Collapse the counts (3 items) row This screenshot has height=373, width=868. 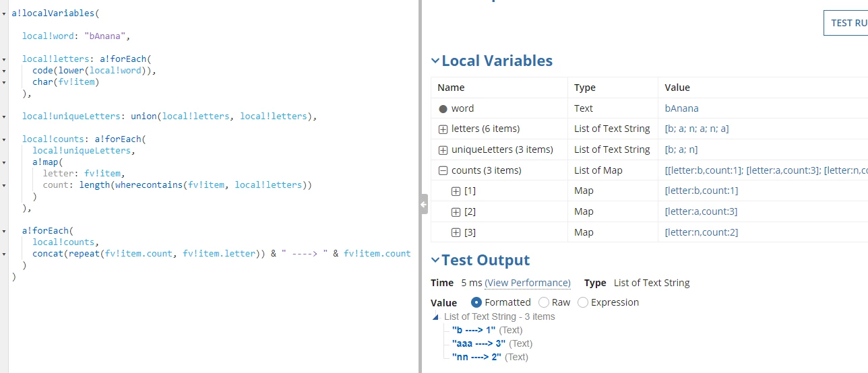(x=443, y=170)
